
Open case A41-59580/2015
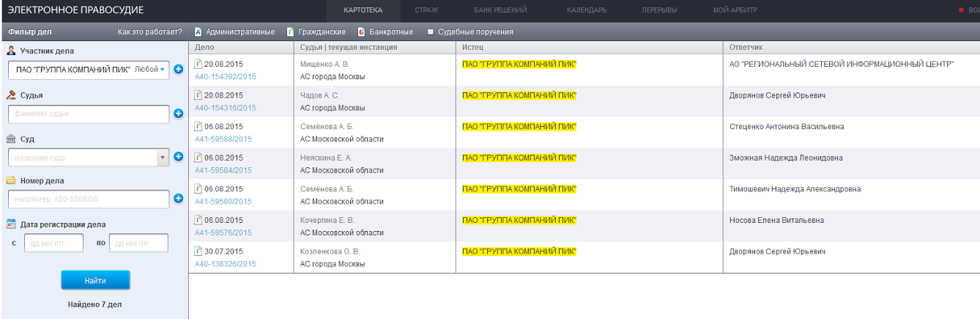point(223,202)
